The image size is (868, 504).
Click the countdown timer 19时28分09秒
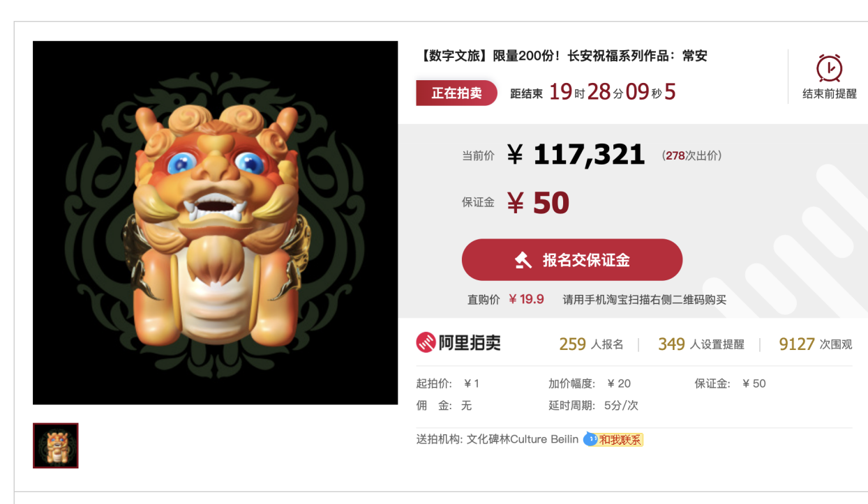(x=605, y=92)
